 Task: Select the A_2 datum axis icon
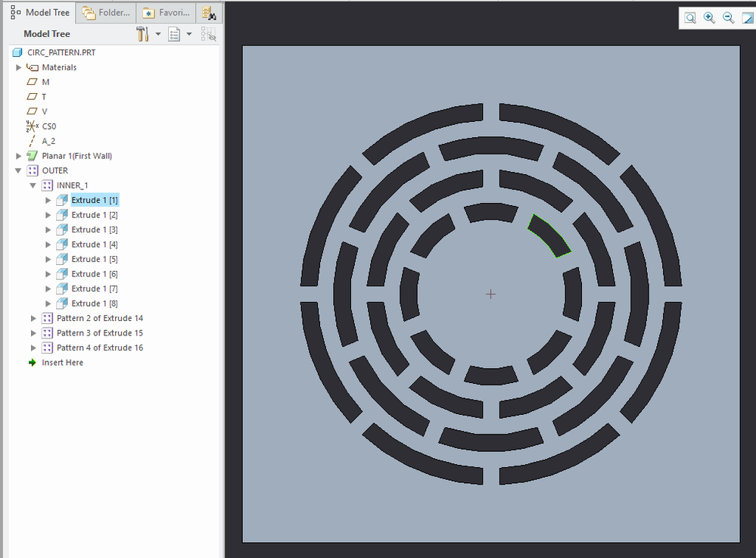tap(33, 141)
